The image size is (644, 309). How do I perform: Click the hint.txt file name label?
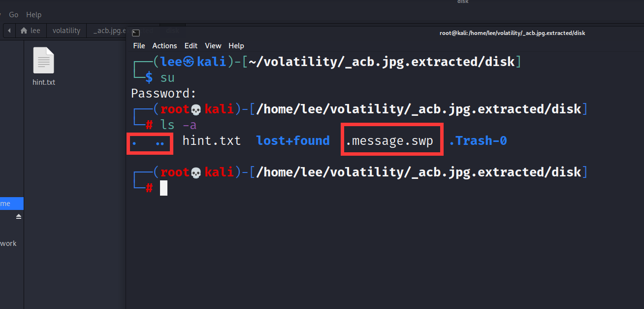44,82
